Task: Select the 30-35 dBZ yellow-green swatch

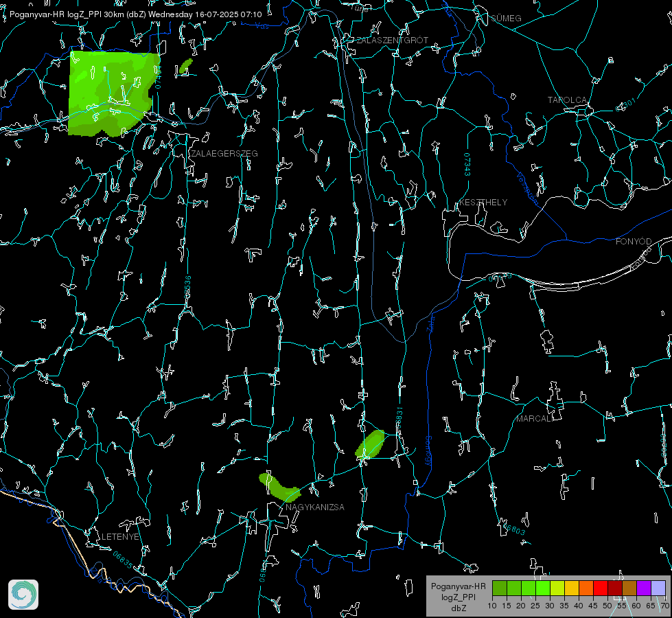Action: (x=557, y=588)
